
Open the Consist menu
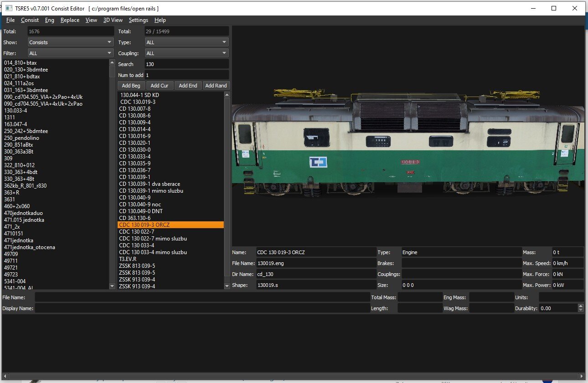click(30, 20)
